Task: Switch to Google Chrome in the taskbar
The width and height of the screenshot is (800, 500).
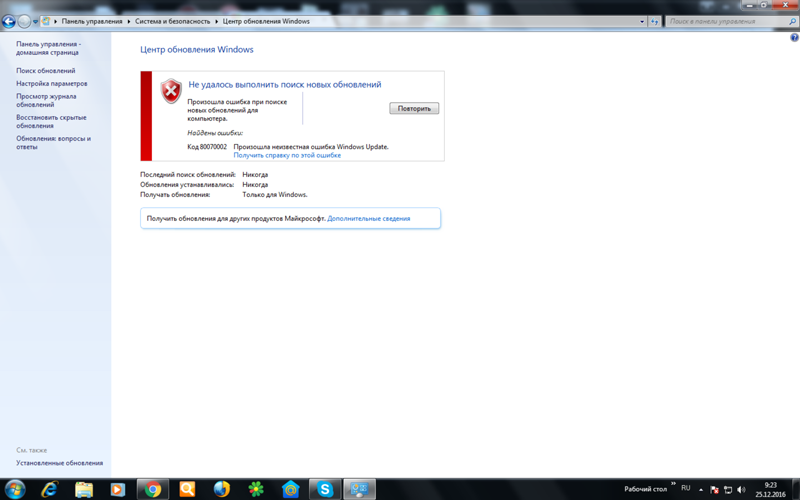Action: click(153, 489)
